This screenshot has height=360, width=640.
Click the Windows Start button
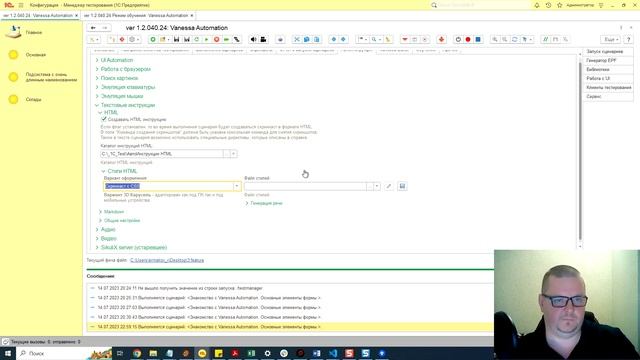pos(8,353)
